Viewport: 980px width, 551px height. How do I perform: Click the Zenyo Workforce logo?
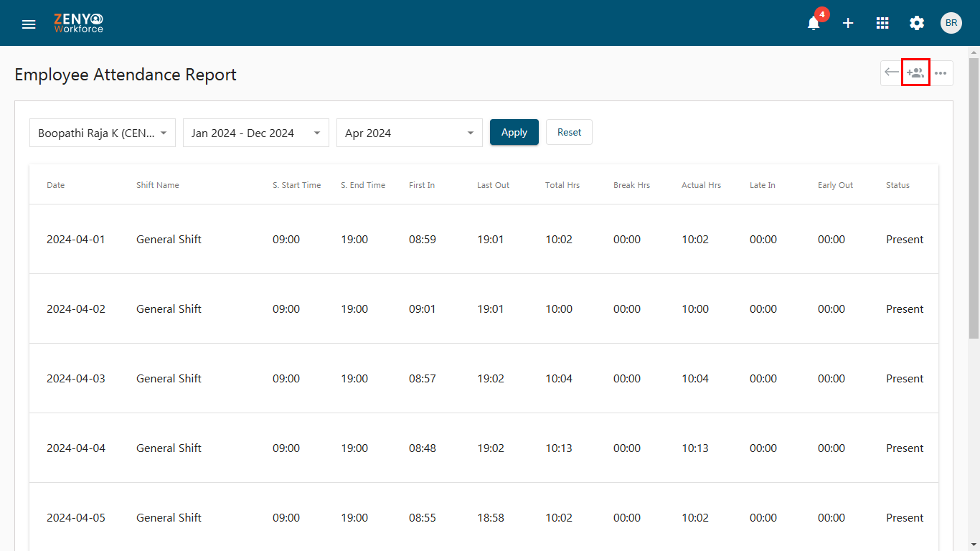pos(78,24)
